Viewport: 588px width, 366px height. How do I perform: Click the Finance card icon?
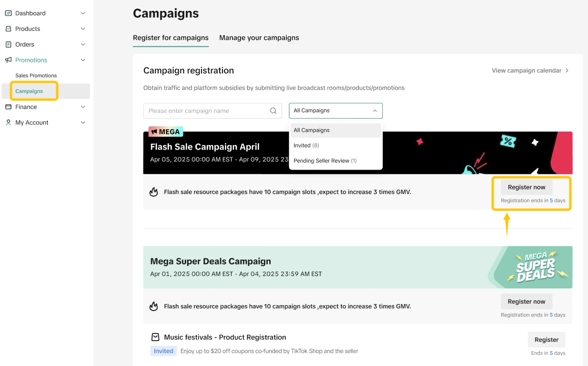(8, 107)
